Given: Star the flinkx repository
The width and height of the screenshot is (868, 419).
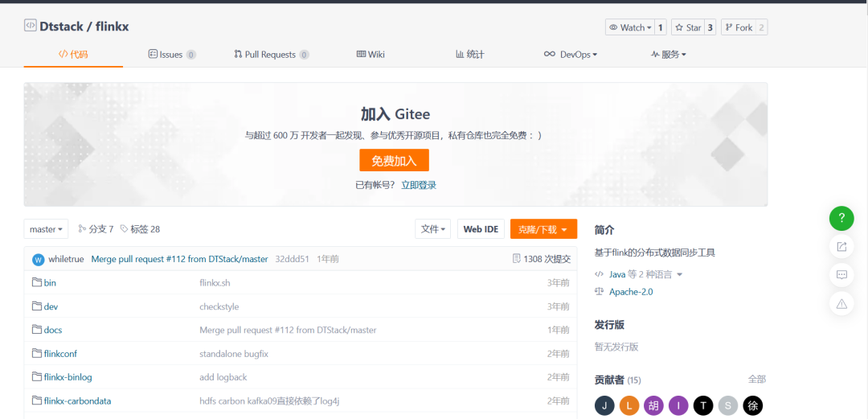Looking at the screenshot, I should pos(688,27).
